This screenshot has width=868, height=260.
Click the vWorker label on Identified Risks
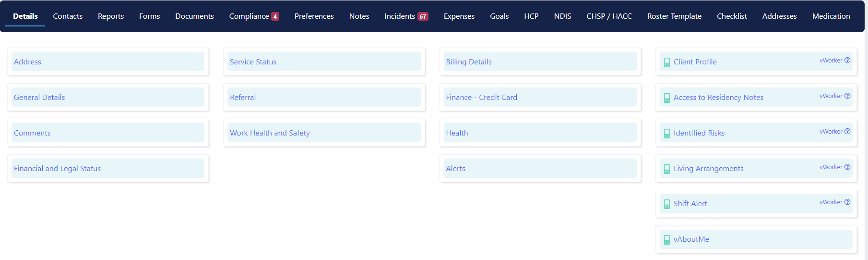[x=831, y=132]
